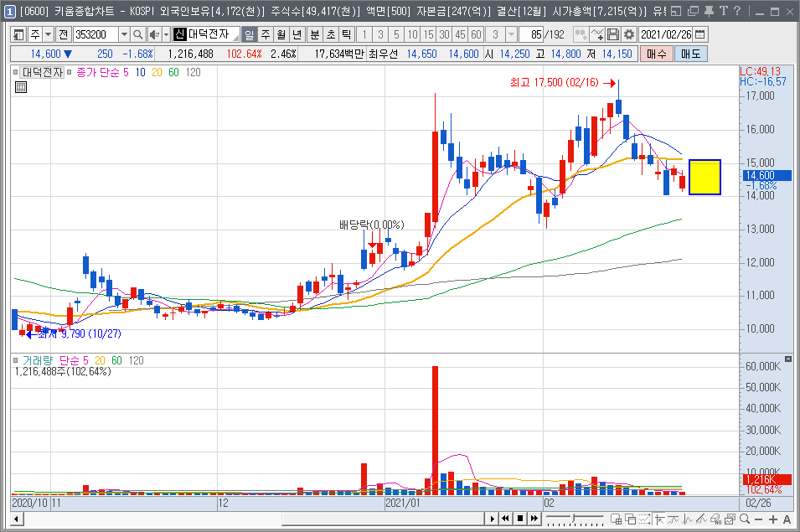
Task: Click the A auto-scale icon at bottom
Action: click(787, 519)
